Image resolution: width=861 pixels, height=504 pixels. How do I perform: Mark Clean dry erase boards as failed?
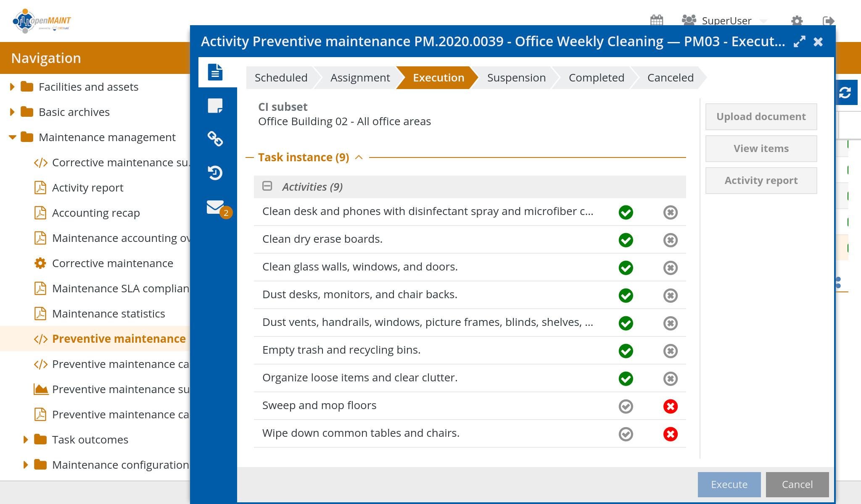point(670,240)
